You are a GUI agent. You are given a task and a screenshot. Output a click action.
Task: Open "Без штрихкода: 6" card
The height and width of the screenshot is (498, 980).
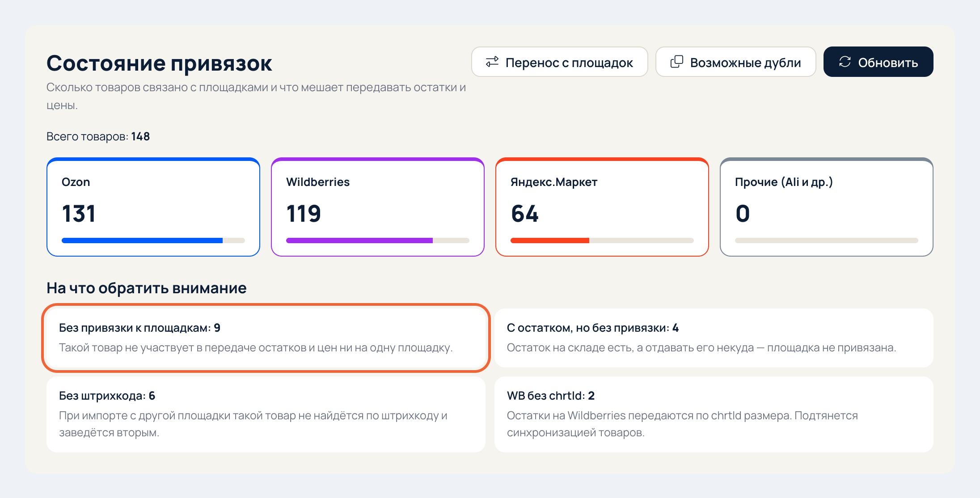(266, 414)
